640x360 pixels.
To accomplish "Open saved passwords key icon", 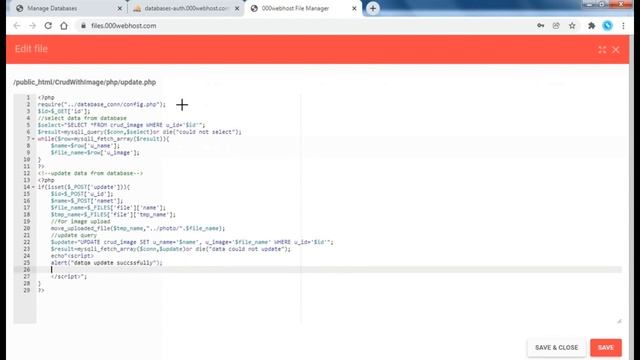I will [x=540, y=26].
